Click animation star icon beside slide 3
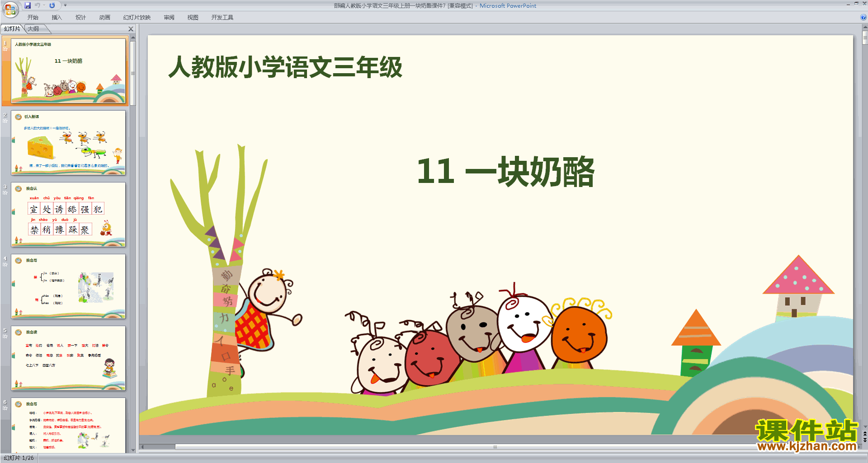868x463 pixels. tap(5, 193)
